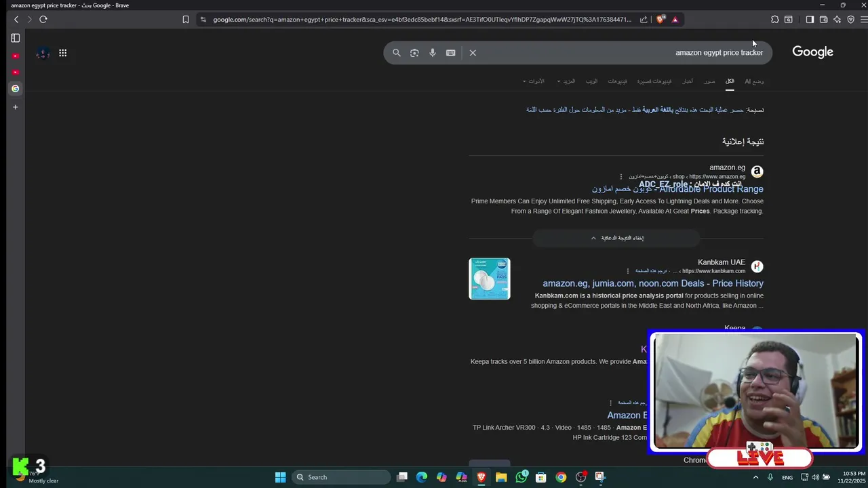The width and height of the screenshot is (868, 488).
Task: Show hidden system tray icons chevron
Action: 756,477
